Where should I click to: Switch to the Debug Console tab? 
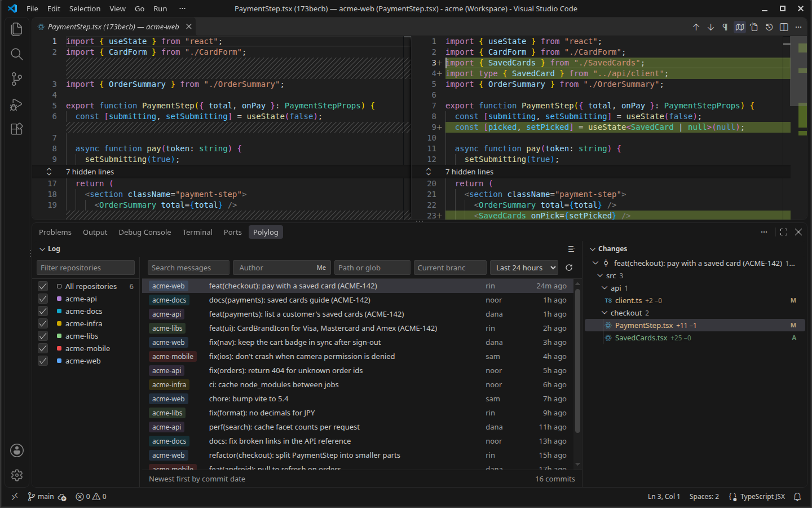click(x=145, y=232)
